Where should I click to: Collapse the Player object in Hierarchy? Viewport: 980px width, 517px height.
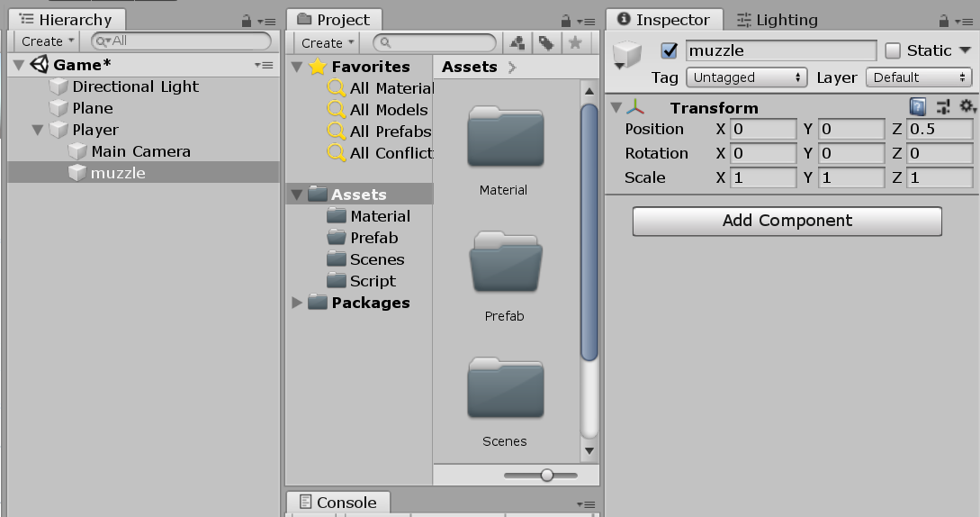click(38, 131)
